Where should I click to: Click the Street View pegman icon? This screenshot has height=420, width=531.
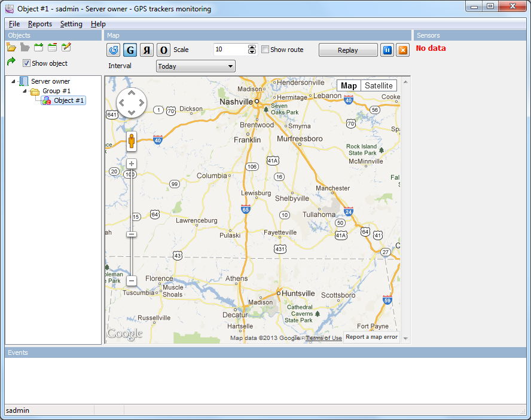pyautogui.click(x=132, y=141)
